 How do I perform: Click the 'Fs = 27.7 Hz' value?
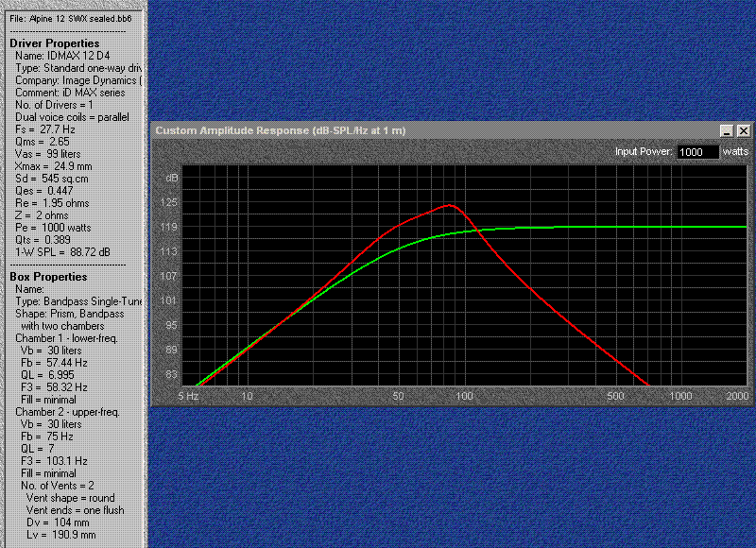click(x=44, y=129)
